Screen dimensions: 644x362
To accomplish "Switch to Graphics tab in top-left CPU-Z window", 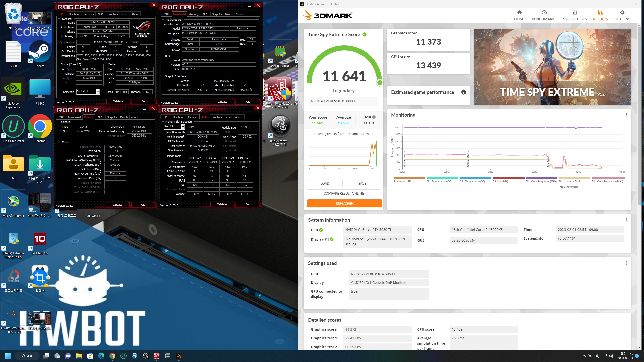I will (x=112, y=14).
